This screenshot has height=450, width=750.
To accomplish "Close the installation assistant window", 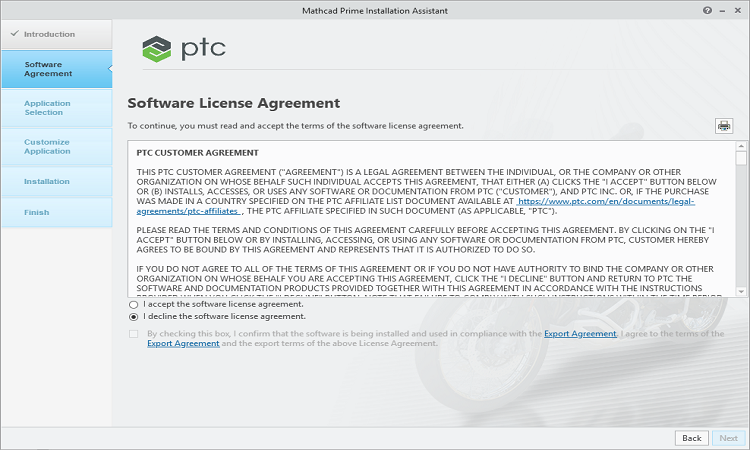I will pyautogui.click(x=738, y=10).
